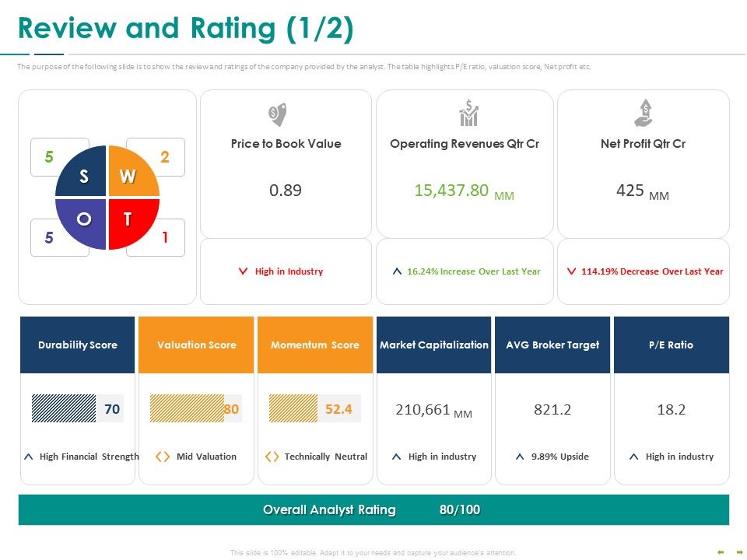Image resolution: width=747 pixels, height=560 pixels.
Task: Click the 15,437.80 MM revenue value
Action: point(464,191)
